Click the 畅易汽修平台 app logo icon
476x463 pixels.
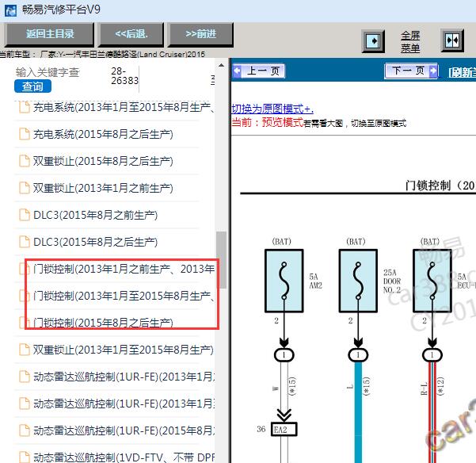click(x=10, y=10)
